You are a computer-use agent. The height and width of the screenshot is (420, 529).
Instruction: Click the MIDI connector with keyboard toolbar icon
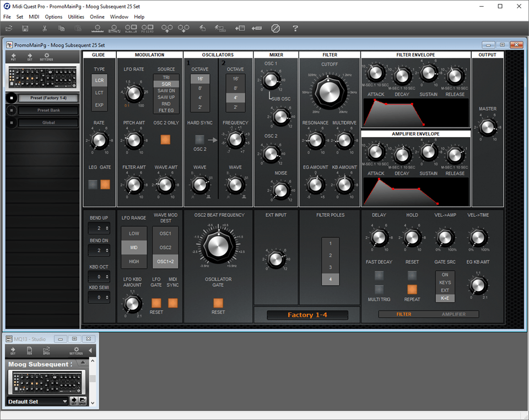98,29
